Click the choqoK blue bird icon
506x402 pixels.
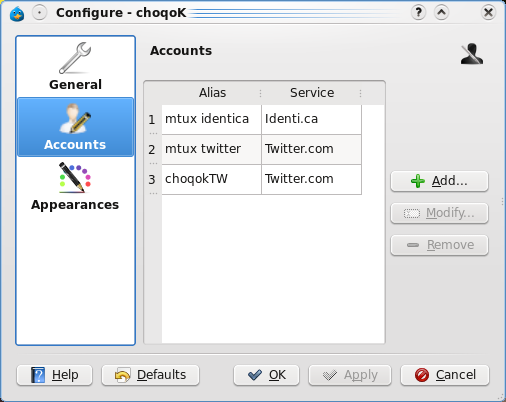click(x=17, y=14)
